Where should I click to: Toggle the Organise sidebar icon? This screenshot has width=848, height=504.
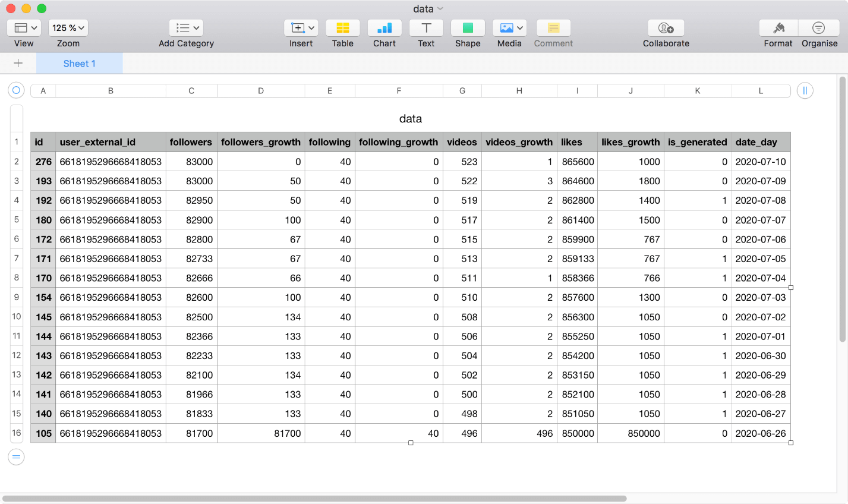[818, 28]
